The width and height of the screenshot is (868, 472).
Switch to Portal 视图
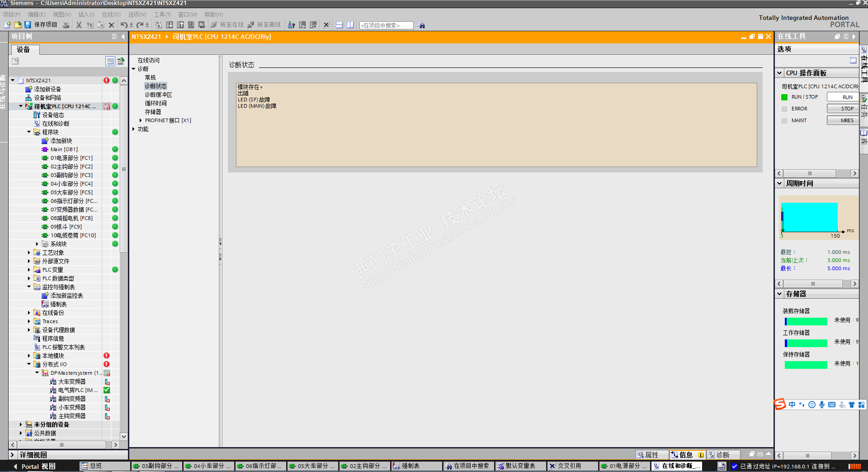pos(34,466)
